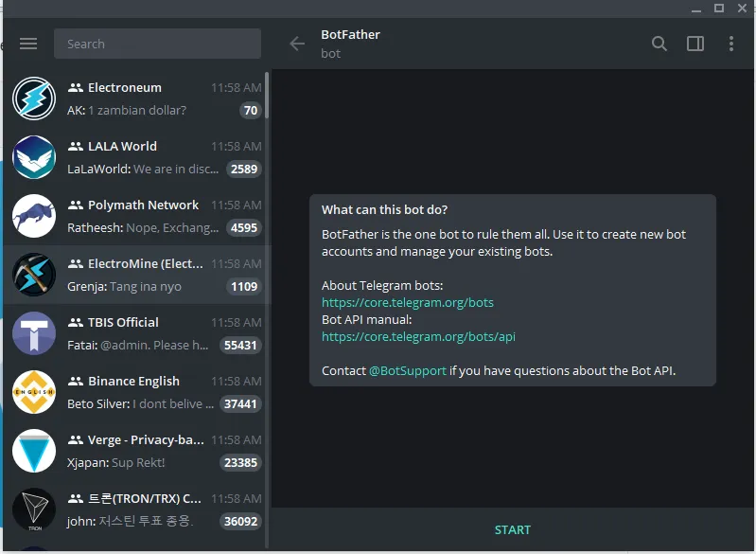This screenshot has width=756, height=554.
Task: Click the 'bot' status under BotFather
Action: [331, 54]
